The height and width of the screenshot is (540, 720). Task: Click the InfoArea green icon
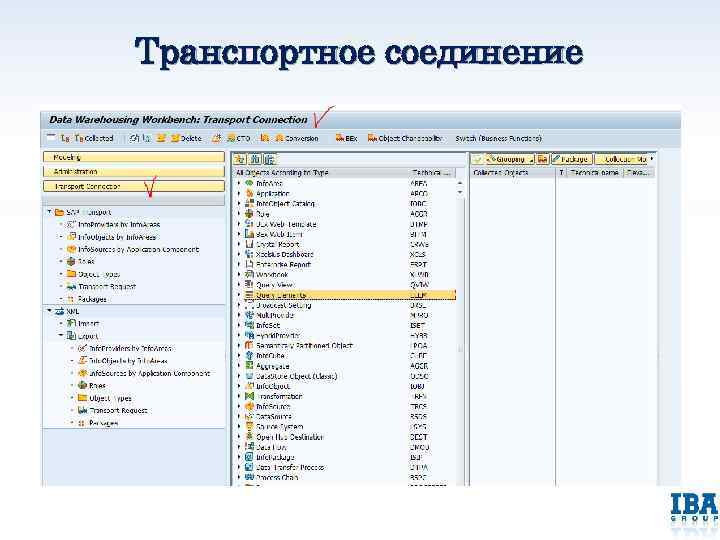coord(249,183)
